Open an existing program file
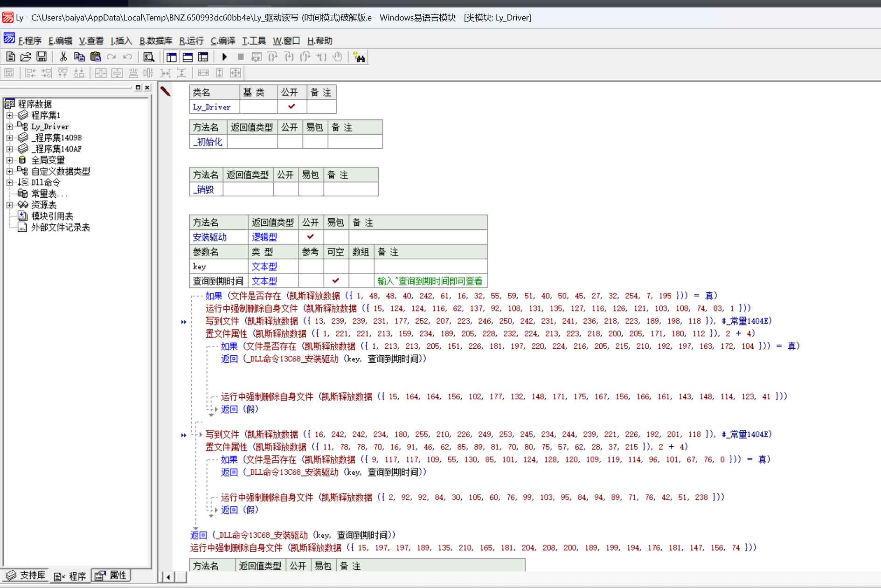 click(x=26, y=56)
